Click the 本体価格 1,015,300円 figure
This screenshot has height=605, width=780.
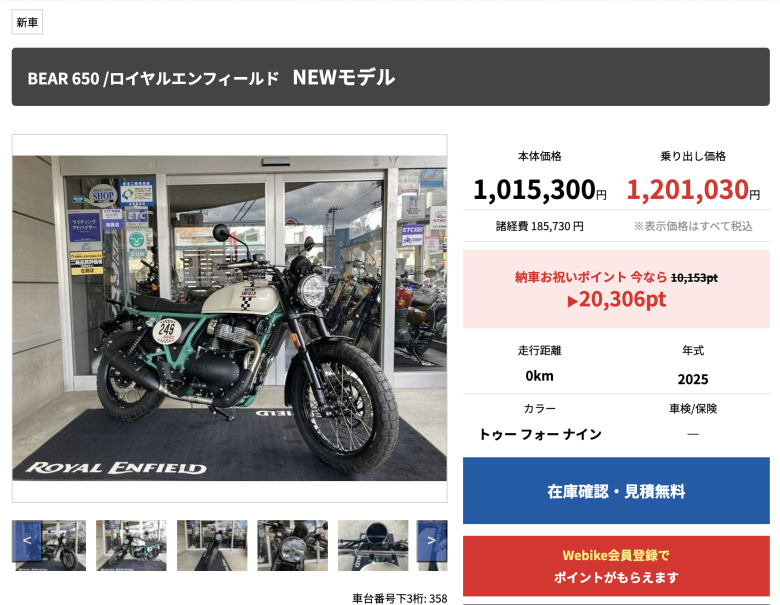click(x=540, y=190)
